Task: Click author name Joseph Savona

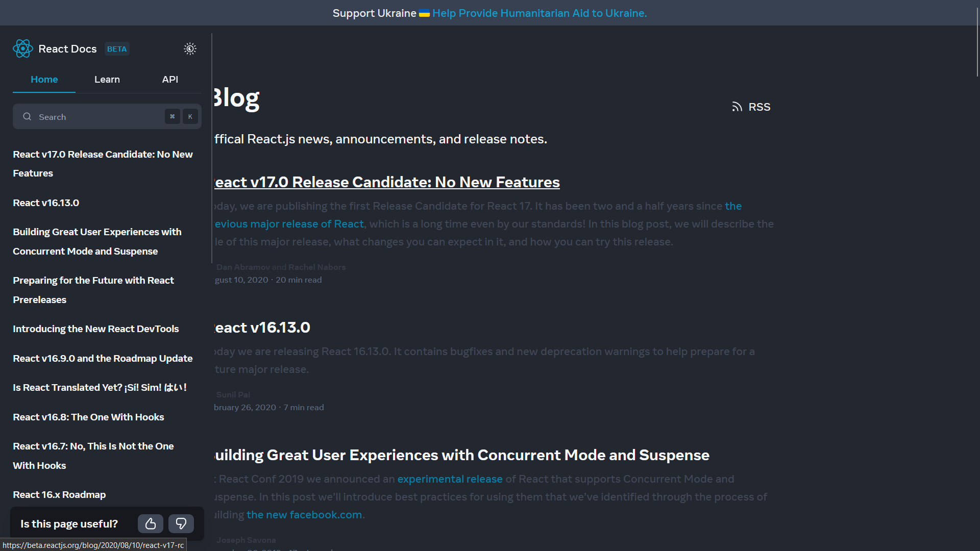Action: click(x=246, y=540)
